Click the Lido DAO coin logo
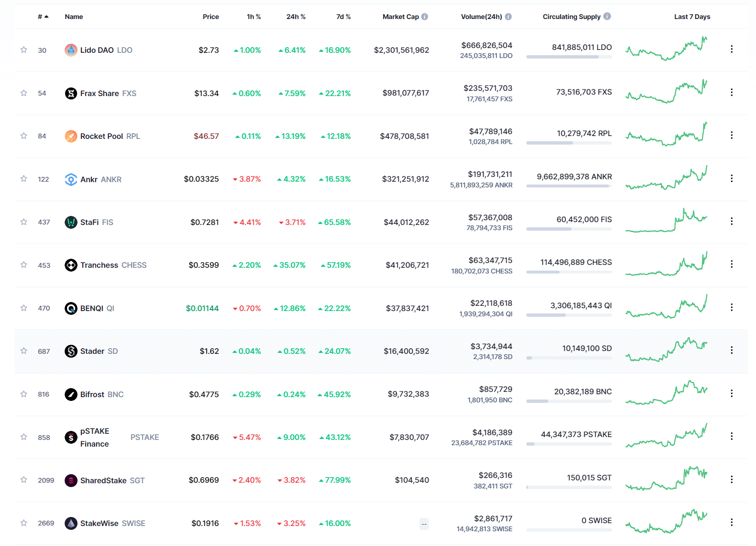The image size is (756, 546). click(71, 50)
